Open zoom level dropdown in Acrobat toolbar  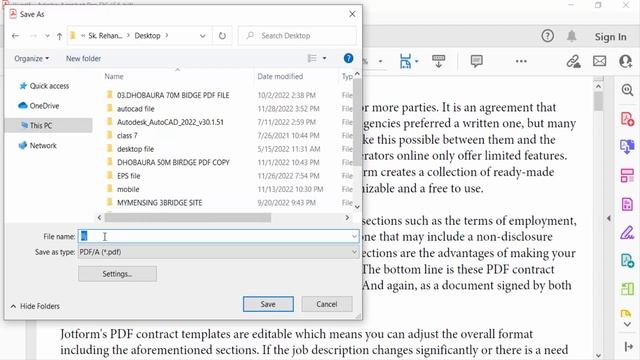(x=380, y=61)
